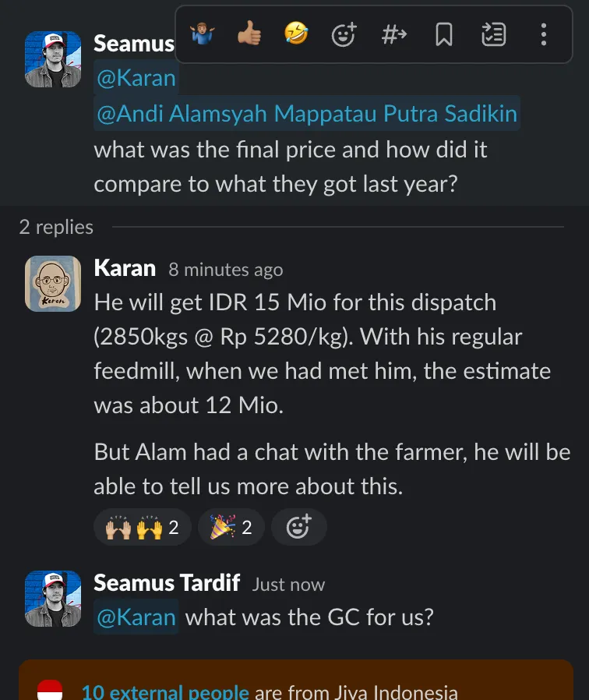Click the checklist icon in the message toolbar
The height and width of the screenshot is (700, 589).
tap(493, 34)
